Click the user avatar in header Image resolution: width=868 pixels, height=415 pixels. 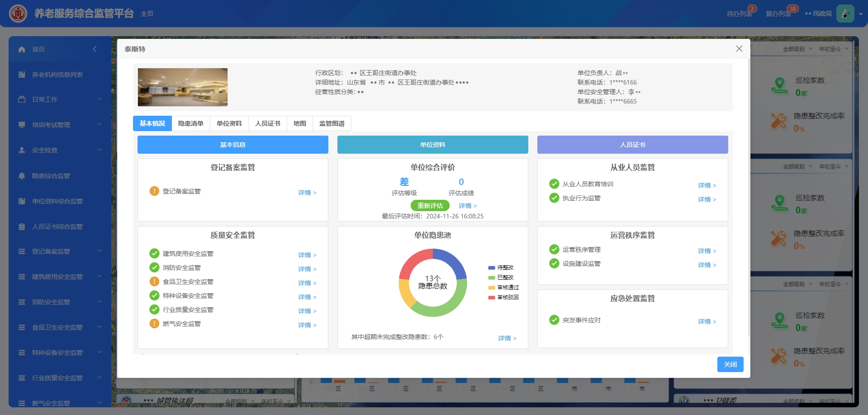click(x=844, y=14)
